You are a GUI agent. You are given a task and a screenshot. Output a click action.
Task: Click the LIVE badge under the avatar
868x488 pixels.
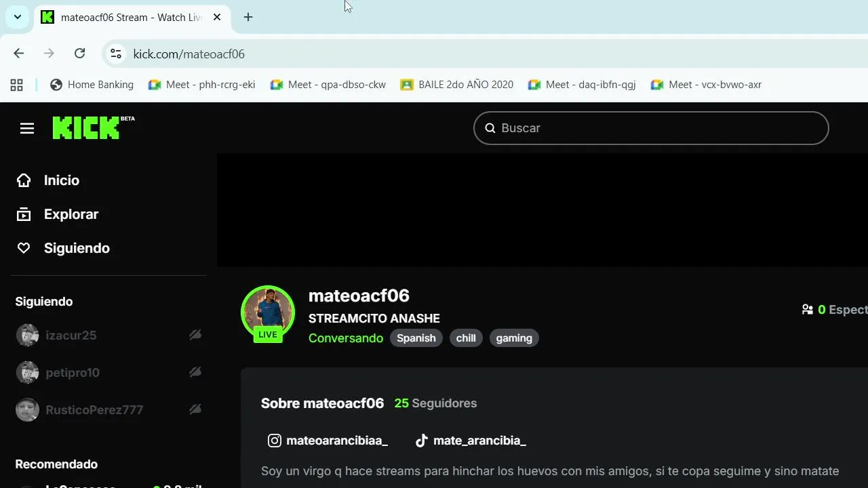[268, 335]
